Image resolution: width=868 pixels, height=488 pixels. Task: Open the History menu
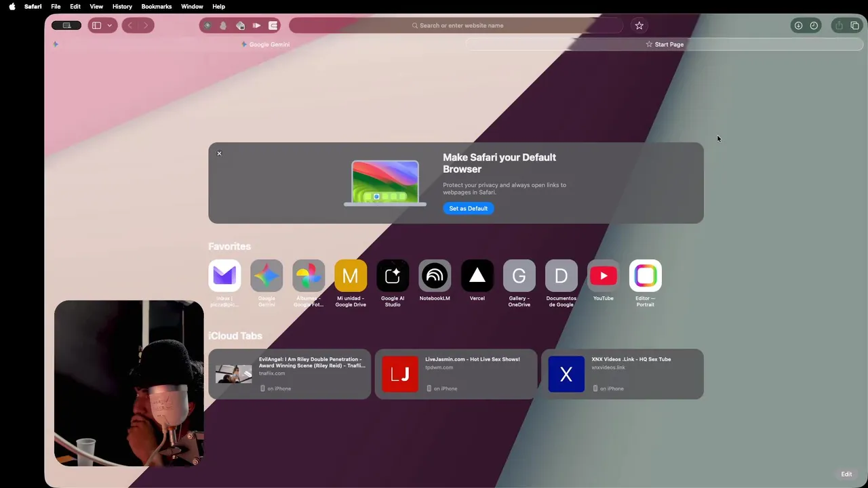click(122, 7)
